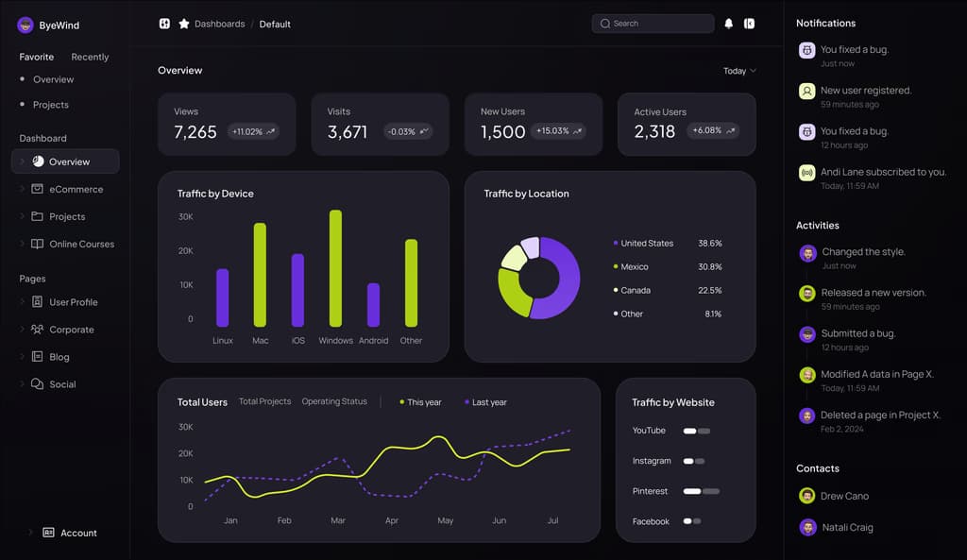Click the ByeWind logo avatar

point(25,25)
